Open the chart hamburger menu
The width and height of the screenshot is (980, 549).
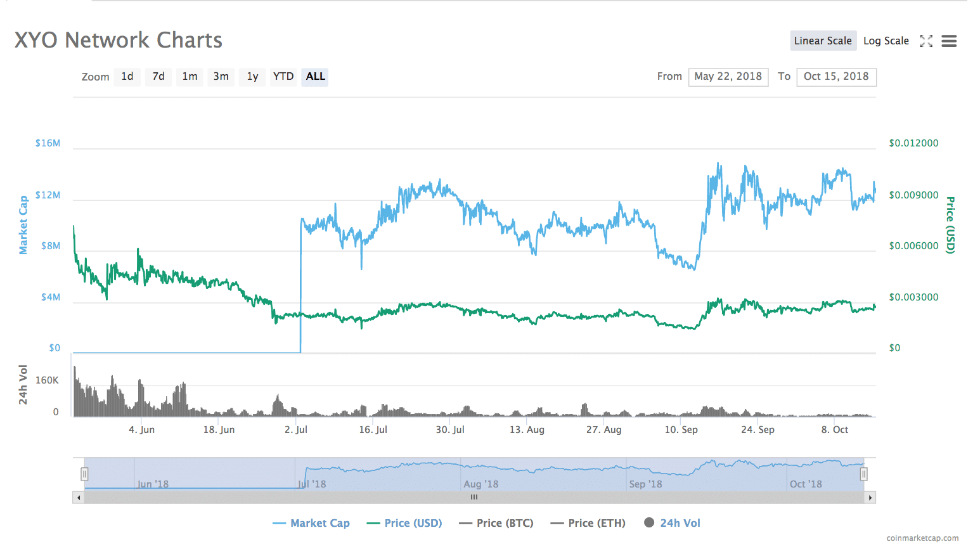coord(949,41)
